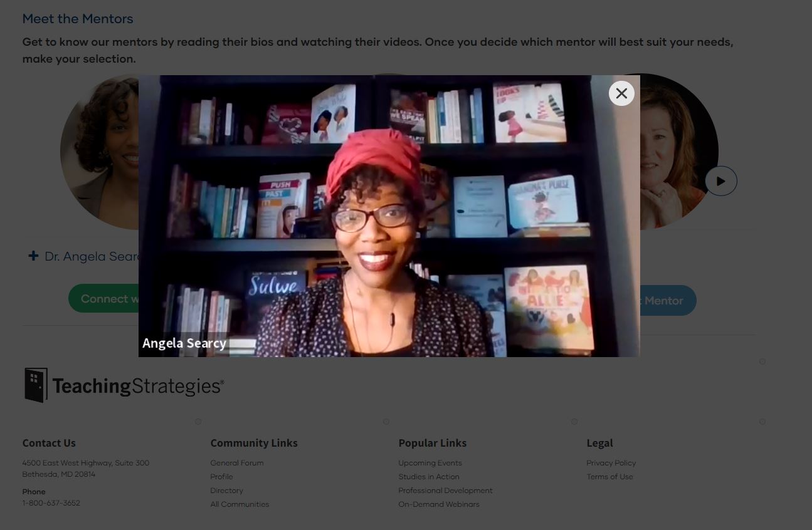Open the Upcoming Events link

click(430, 463)
